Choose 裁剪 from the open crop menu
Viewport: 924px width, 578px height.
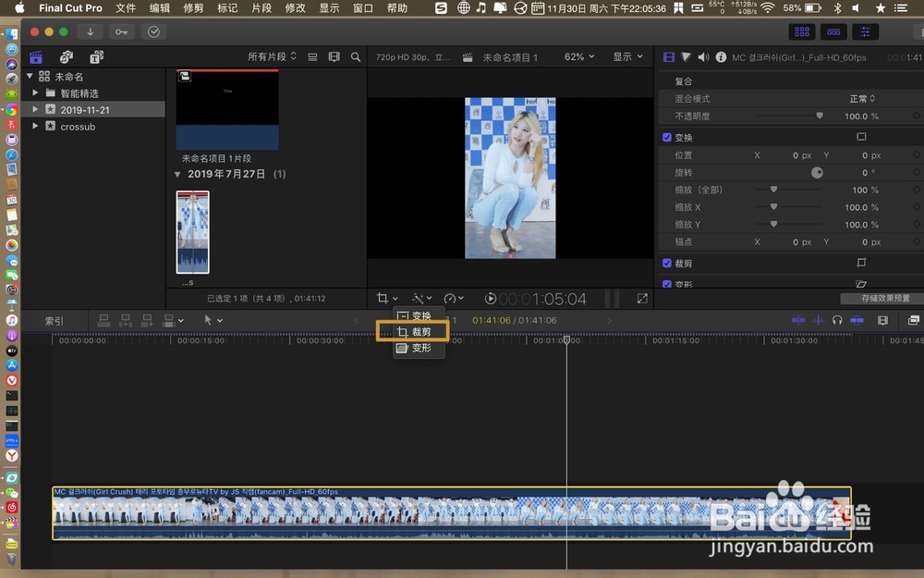click(416, 332)
